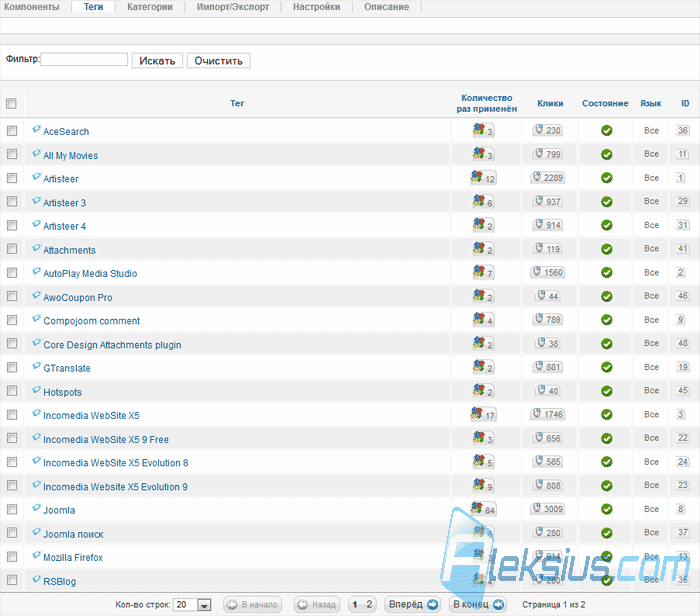The image size is (700, 616).
Task: Click status checkmark in Joomla row
Action: point(606,509)
